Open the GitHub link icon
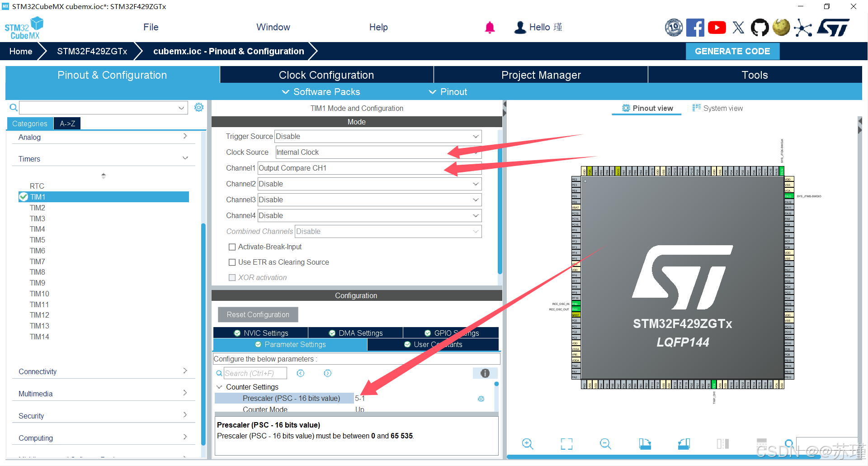 (759, 28)
